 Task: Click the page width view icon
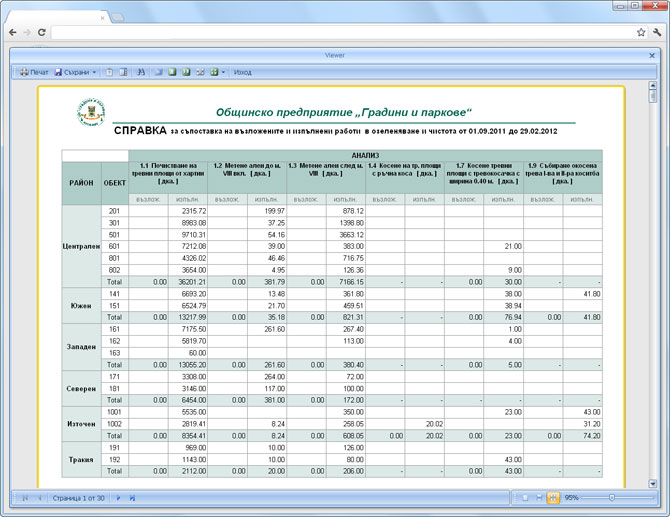[200, 72]
